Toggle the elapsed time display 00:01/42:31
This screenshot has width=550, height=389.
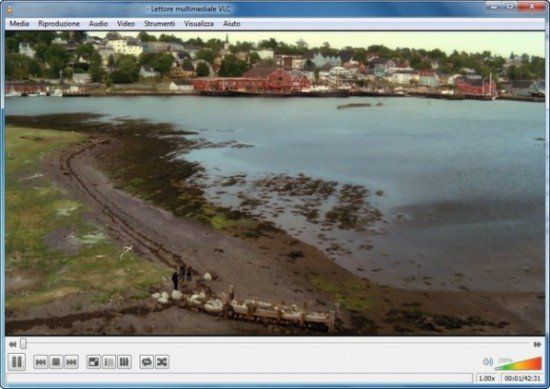coord(522,378)
